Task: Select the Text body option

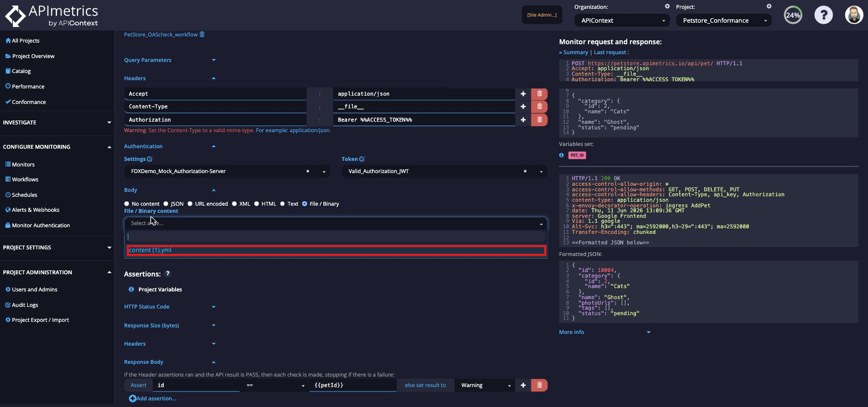Action: 282,204
